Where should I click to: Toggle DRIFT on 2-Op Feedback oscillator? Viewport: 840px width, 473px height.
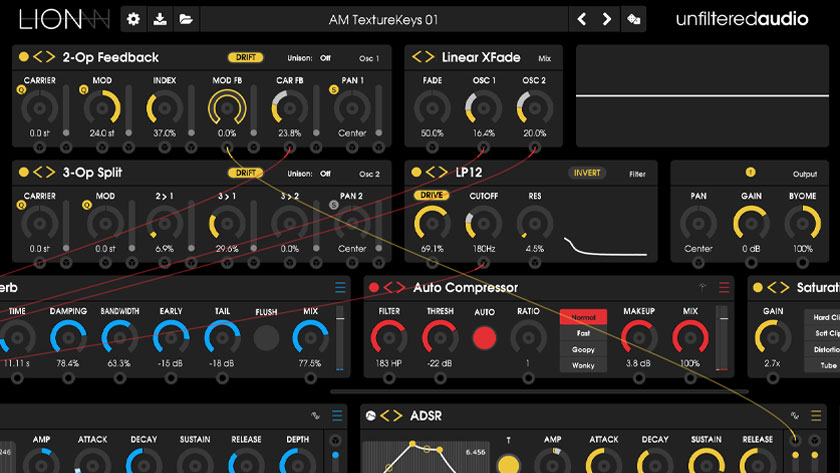245,58
